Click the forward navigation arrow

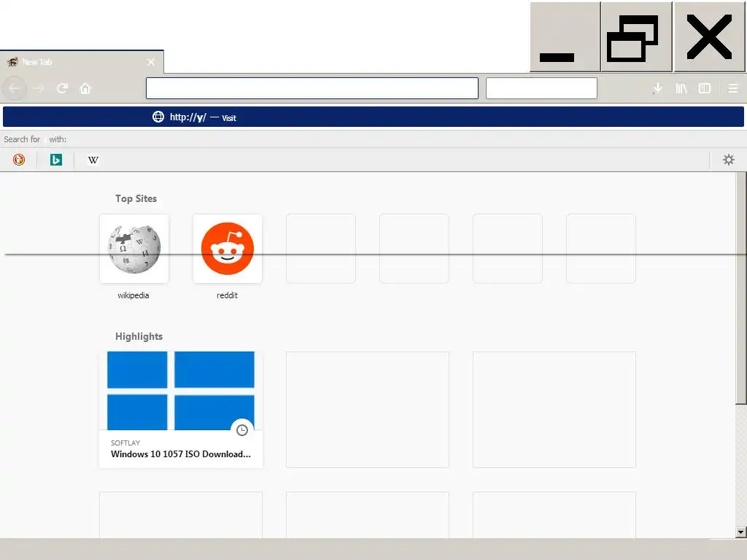point(39,88)
